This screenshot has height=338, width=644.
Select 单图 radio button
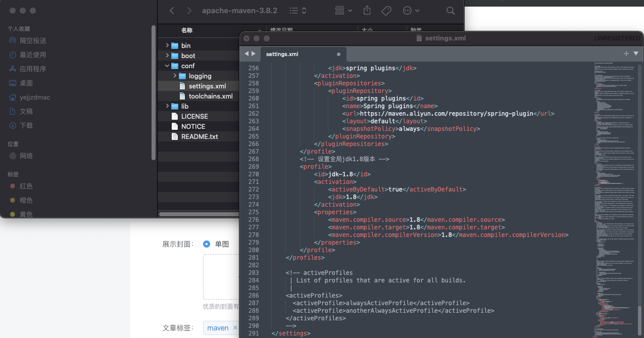[207, 244]
